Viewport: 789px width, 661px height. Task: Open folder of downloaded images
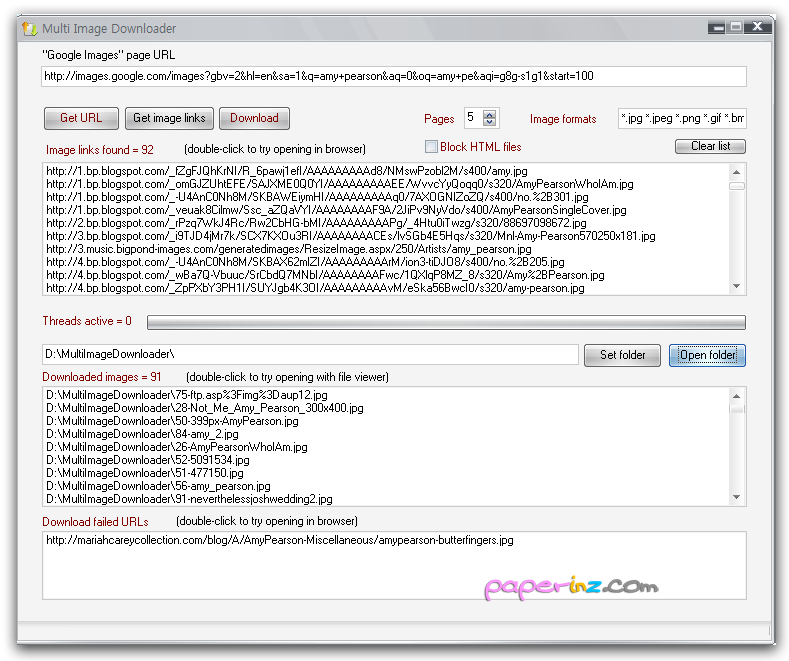point(707,355)
